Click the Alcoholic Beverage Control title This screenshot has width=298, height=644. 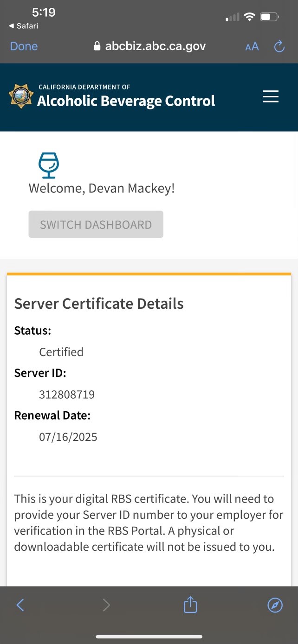click(x=126, y=101)
